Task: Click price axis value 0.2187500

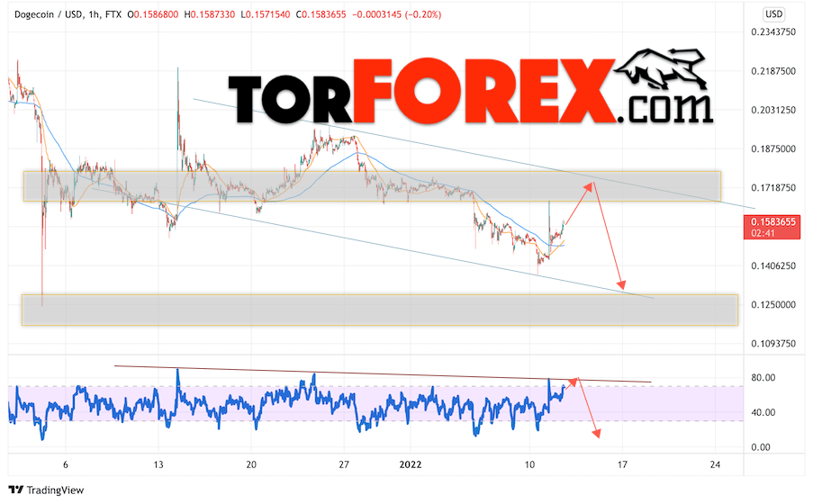Action: (x=773, y=71)
